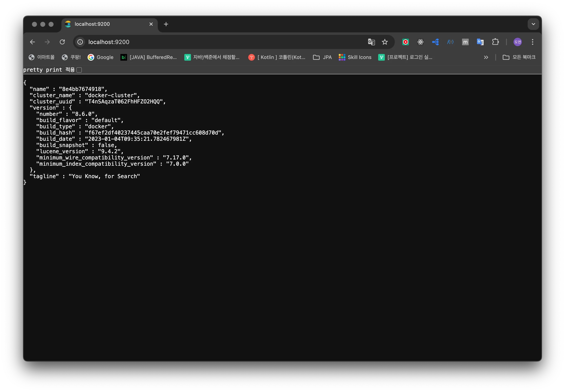Image resolution: width=565 pixels, height=392 pixels.
Task: Open the [프로젝트] 로그인 실... bookmark
Action: click(405, 57)
